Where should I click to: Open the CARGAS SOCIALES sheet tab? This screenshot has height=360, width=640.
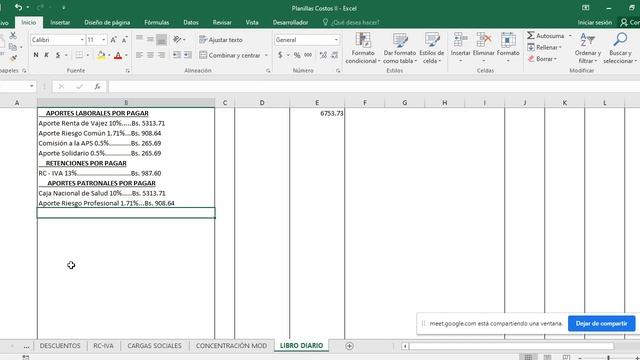point(154,346)
